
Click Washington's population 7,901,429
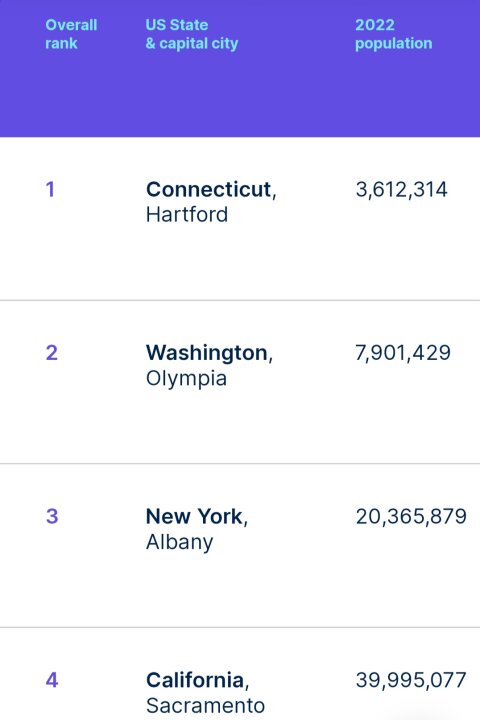(x=403, y=353)
